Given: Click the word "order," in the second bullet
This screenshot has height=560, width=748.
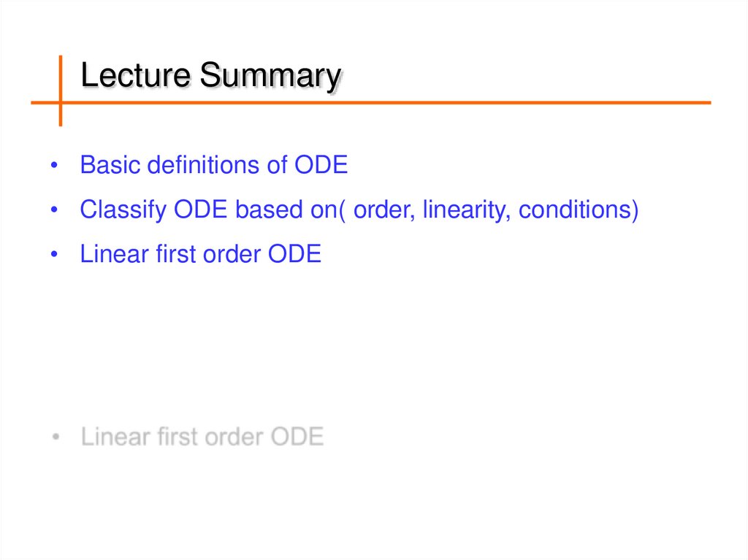Looking at the screenshot, I should click(384, 211).
